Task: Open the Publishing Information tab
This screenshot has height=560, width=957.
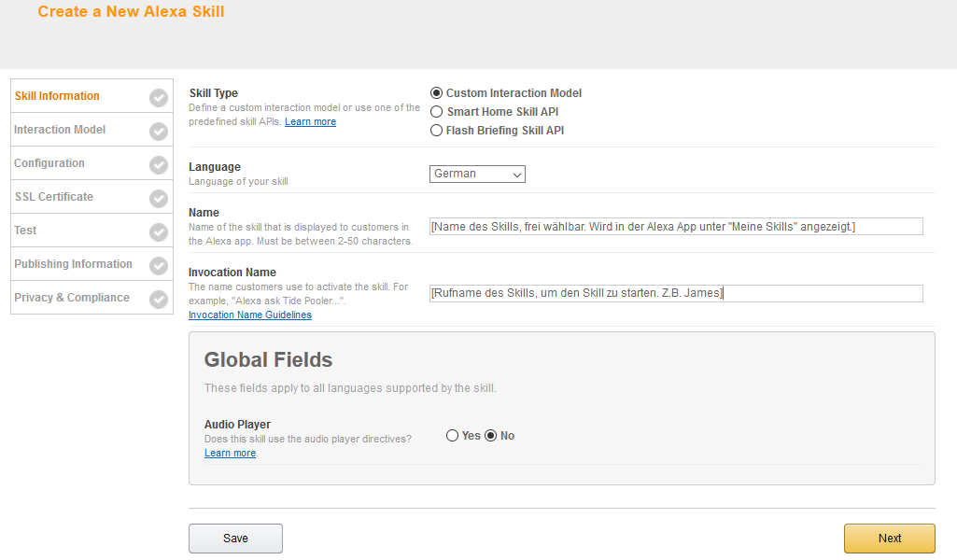Action: click(x=92, y=263)
